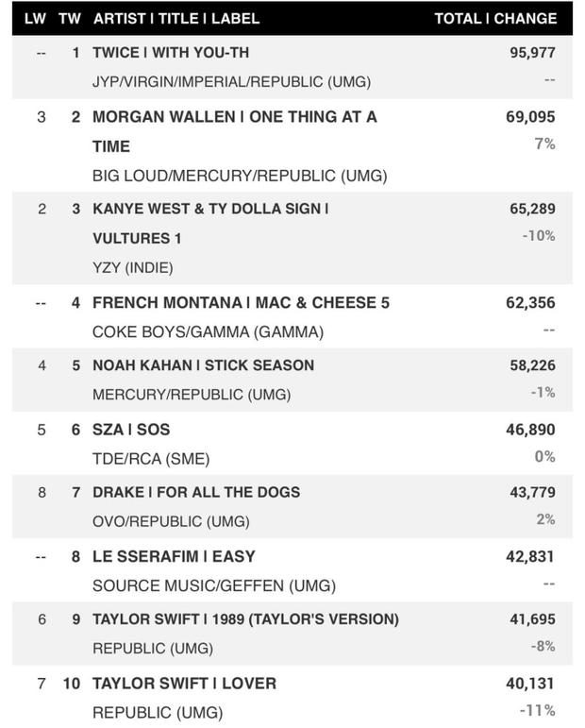Click Noah Kahan Stick Season title
Screen dimensions: 585x728
pos(203,365)
